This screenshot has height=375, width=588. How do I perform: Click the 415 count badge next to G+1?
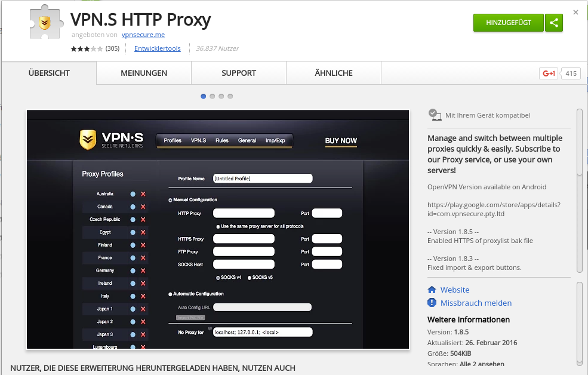pyautogui.click(x=571, y=73)
